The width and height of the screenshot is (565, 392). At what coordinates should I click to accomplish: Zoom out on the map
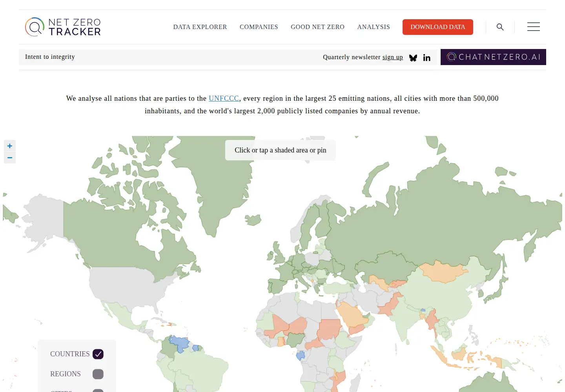(x=10, y=158)
